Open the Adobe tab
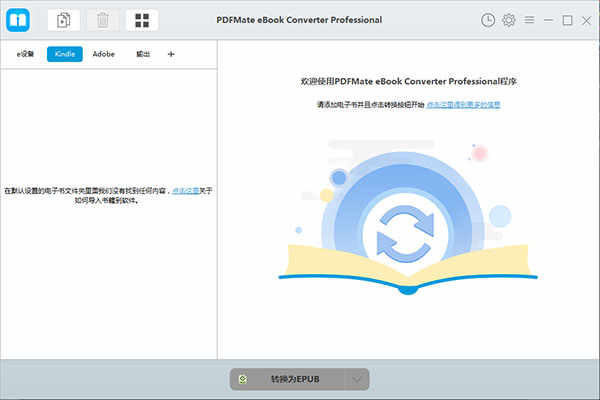Image resolution: width=600 pixels, height=400 pixels. (104, 54)
